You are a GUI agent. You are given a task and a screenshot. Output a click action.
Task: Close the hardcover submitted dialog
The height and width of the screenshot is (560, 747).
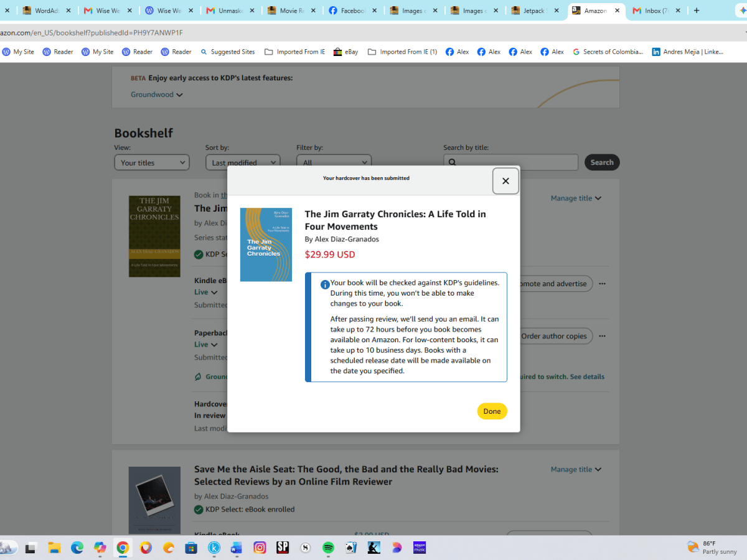[x=505, y=181]
